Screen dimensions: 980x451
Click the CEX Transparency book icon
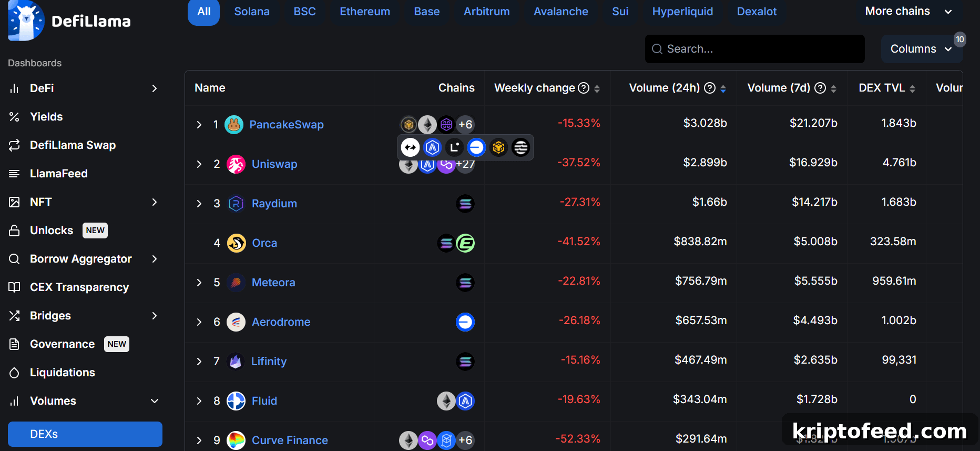pyautogui.click(x=14, y=287)
